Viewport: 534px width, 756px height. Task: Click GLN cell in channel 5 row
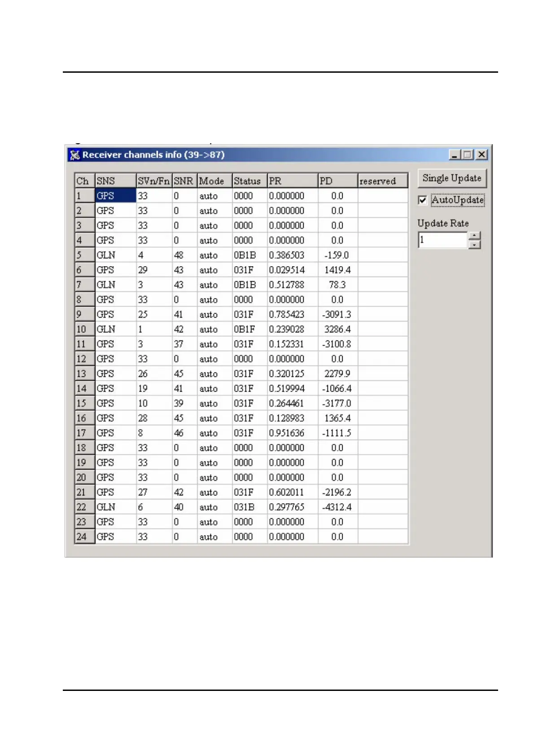[x=115, y=255]
